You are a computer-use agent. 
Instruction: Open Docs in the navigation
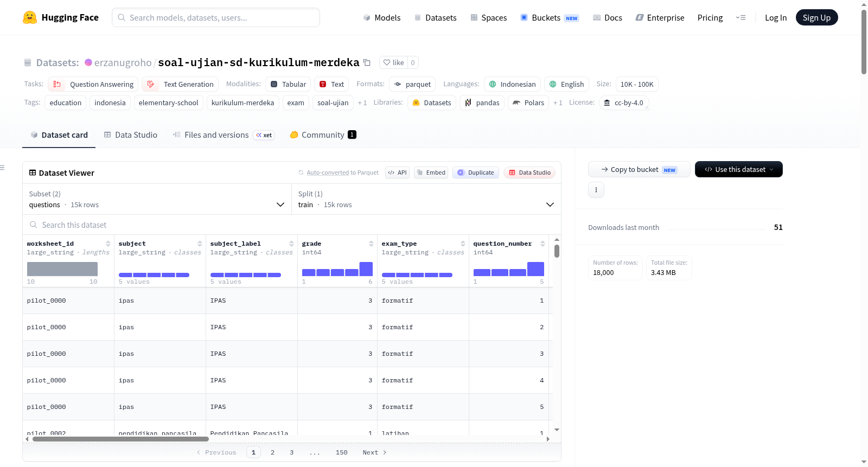[x=607, y=17]
